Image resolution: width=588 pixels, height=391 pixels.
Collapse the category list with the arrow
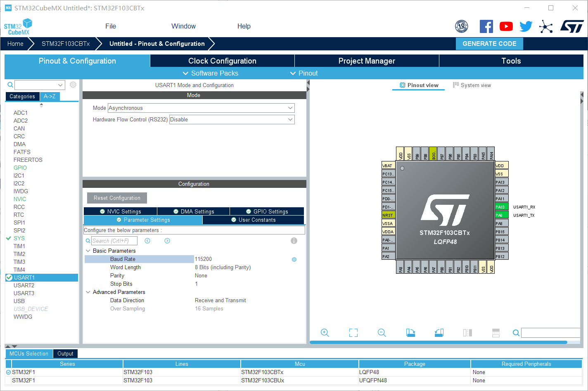click(x=41, y=105)
